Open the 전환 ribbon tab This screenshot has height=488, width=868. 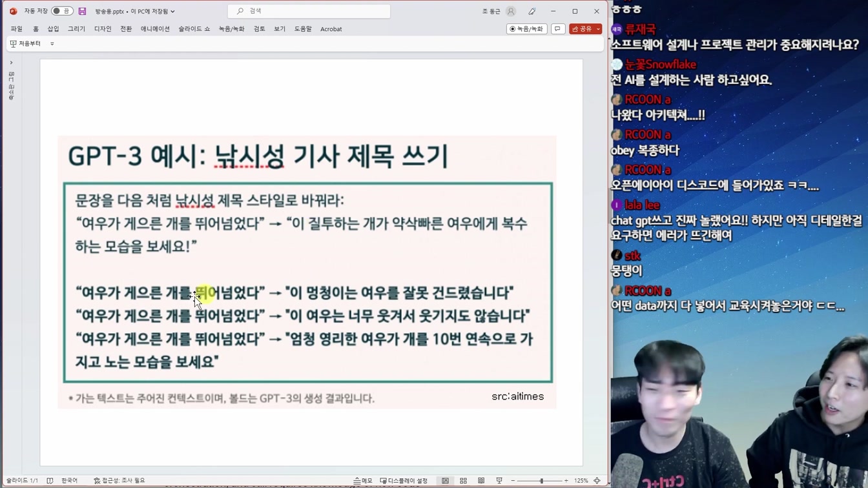point(126,29)
